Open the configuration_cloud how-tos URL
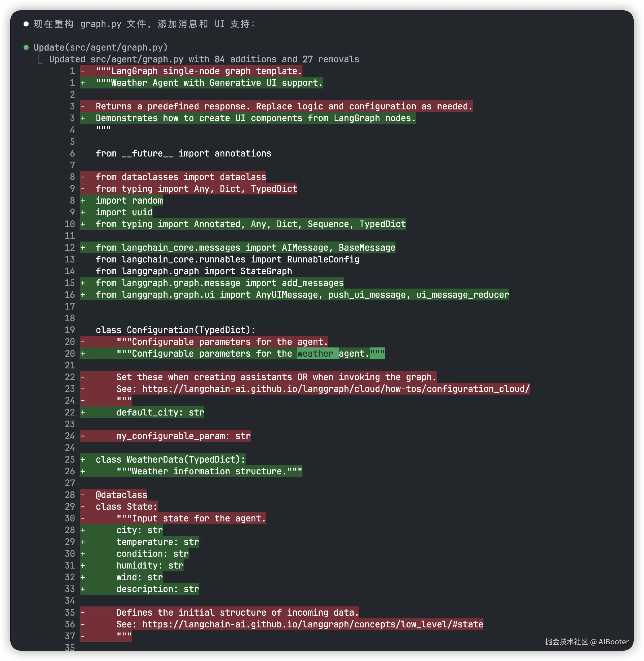Image resolution: width=644 pixels, height=661 pixels. (336, 389)
